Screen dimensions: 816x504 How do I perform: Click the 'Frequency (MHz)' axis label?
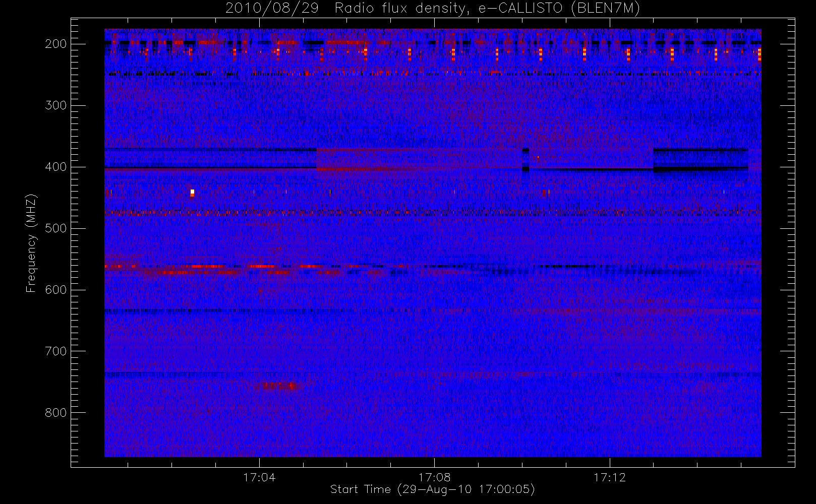[x=31, y=243]
